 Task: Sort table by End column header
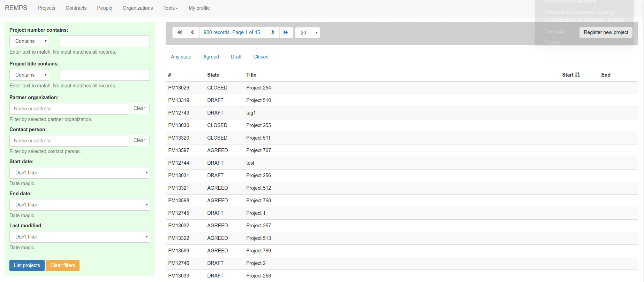tap(606, 75)
